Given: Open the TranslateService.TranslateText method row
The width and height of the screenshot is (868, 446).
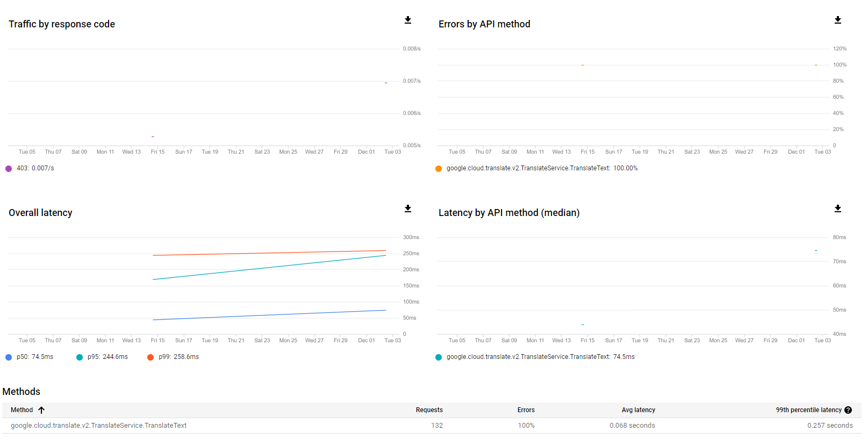Looking at the screenshot, I should [99, 426].
